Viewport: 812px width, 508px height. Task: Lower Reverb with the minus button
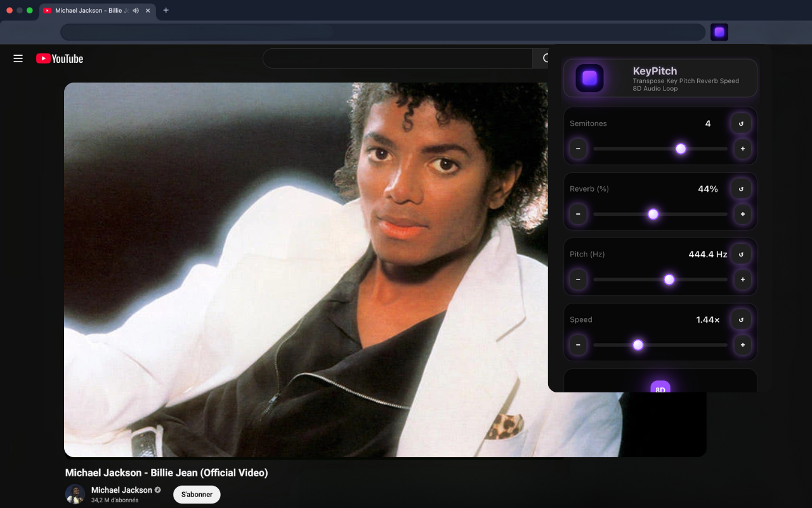[578, 214]
